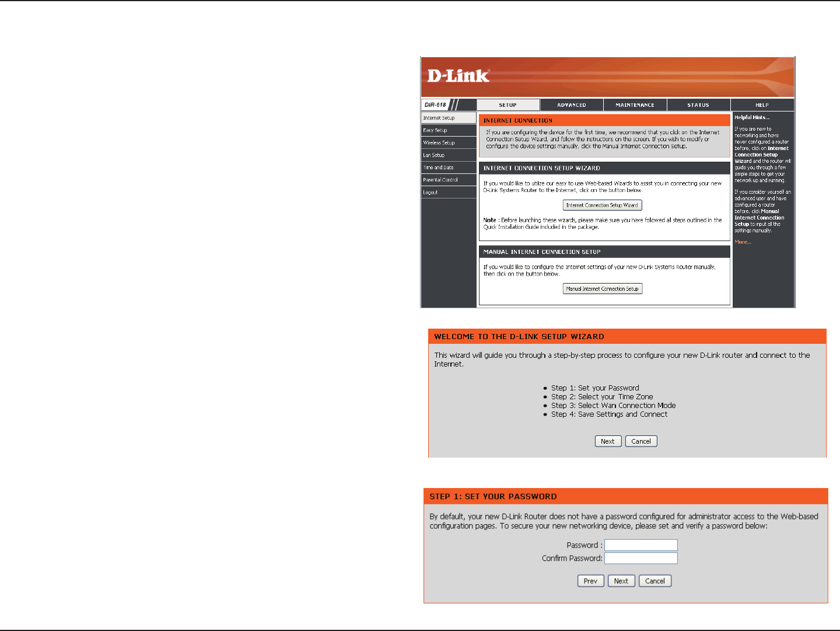840x631 pixels.
Task: Choose Wireless Setup in the sidebar
Action: pos(449,142)
